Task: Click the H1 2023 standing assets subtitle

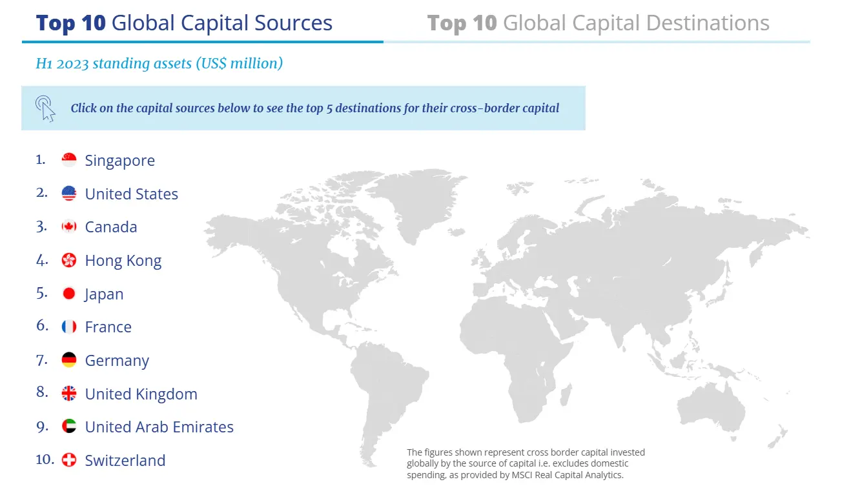Action: pyautogui.click(x=159, y=63)
